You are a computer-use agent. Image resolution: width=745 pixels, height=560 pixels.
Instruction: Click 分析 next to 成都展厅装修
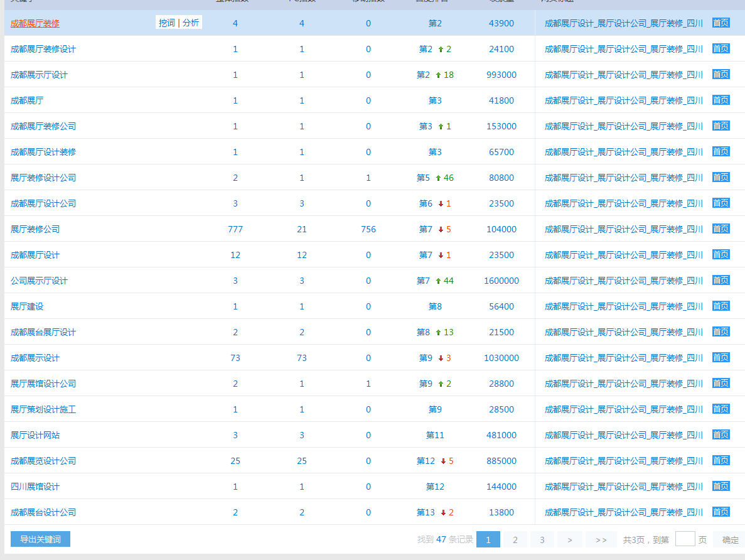pos(191,23)
